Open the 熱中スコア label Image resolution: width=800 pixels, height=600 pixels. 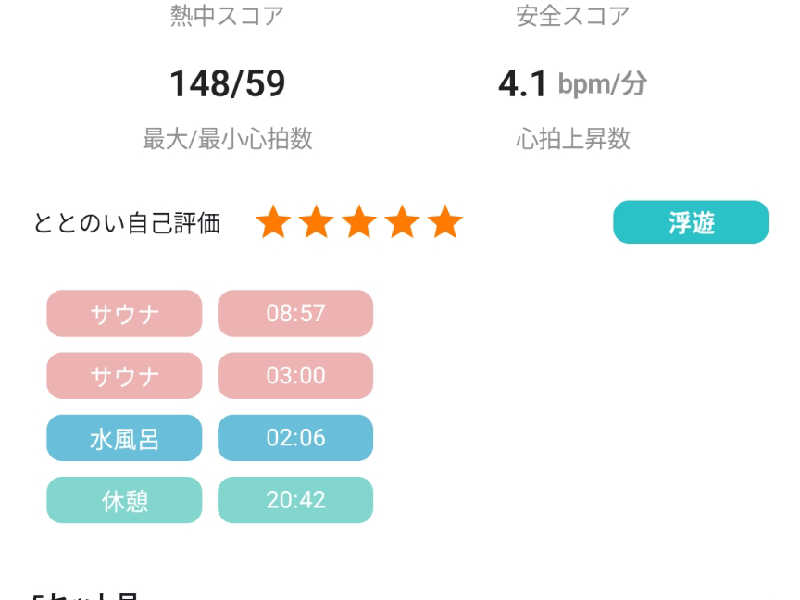[x=227, y=16]
